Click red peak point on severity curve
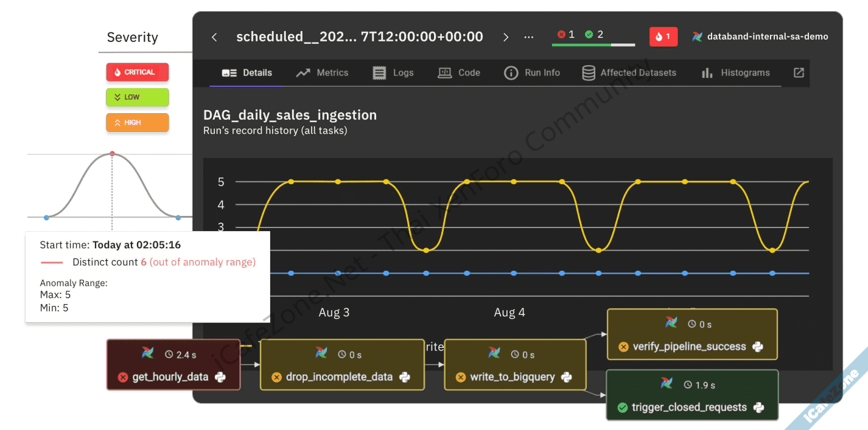Image resolution: width=868 pixels, height=430 pixels. [112, 154]
